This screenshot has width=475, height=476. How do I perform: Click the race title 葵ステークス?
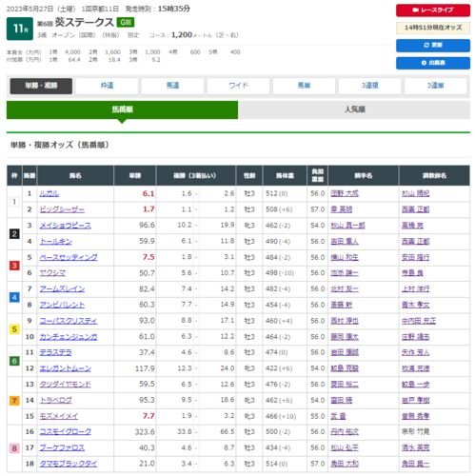click(x=85, y=22)
